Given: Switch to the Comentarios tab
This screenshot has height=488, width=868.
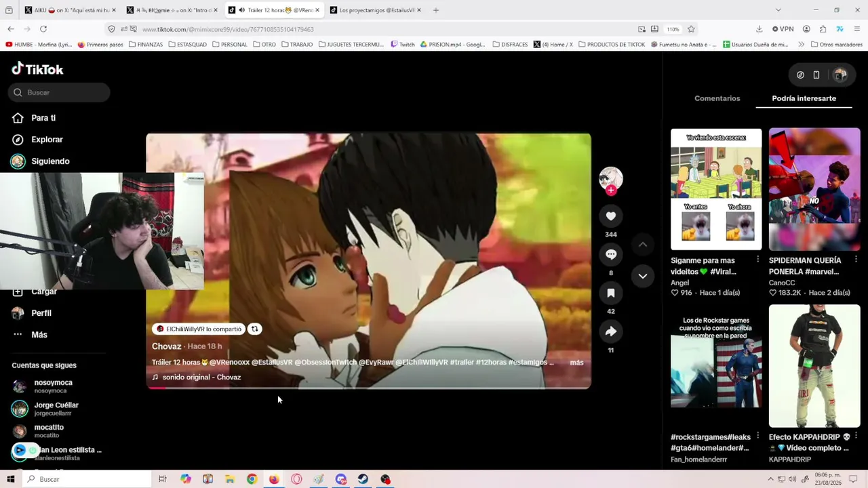Looking at the screenshot, I should [x=717, y=98].
